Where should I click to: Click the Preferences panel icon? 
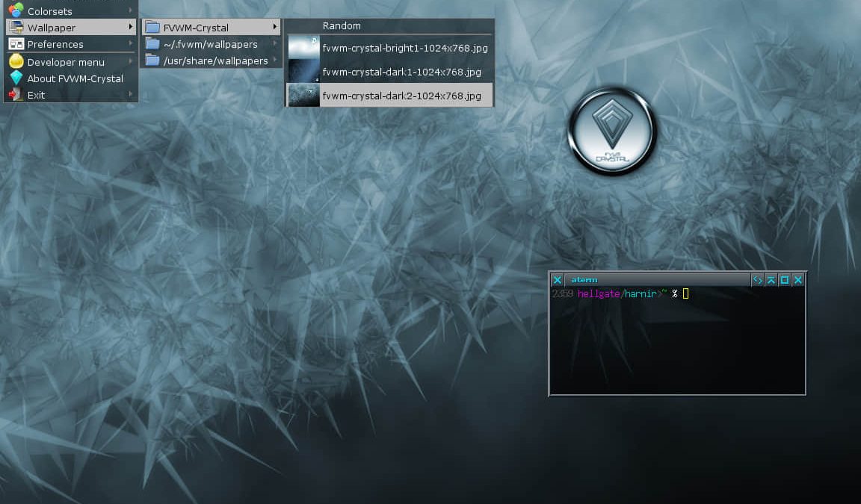click(x=16, y=44)
